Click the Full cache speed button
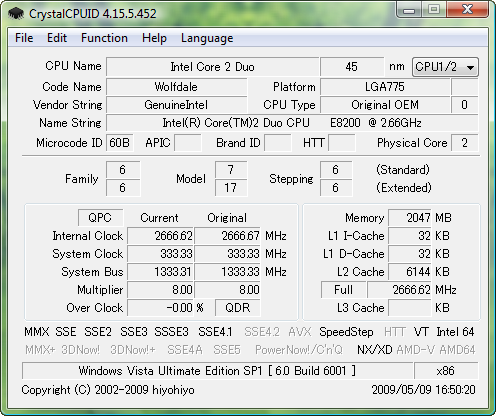This screenshot has width=496, height=416. pos(343,290)
